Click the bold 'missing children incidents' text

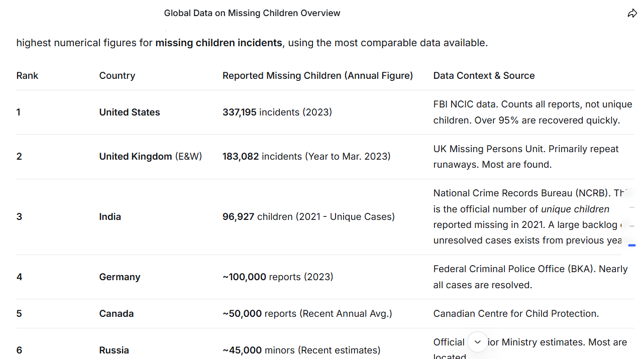(x=219, y=43)
